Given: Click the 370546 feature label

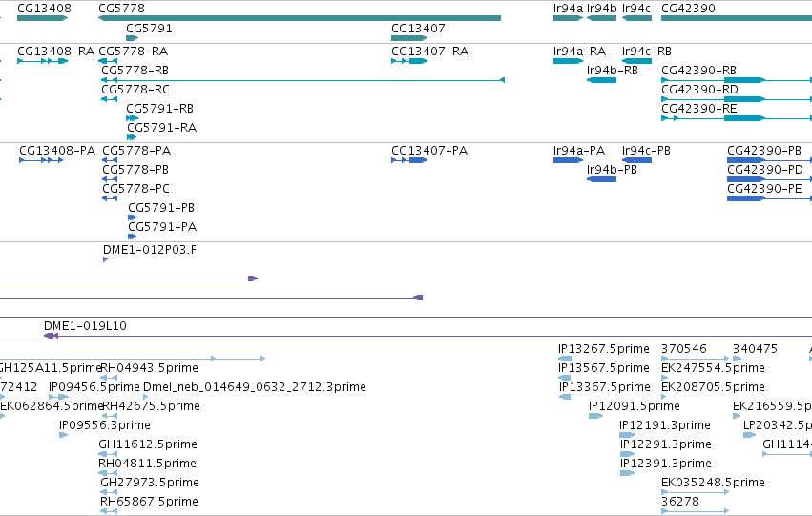Looking at the screenshot, I should [684, 349].
